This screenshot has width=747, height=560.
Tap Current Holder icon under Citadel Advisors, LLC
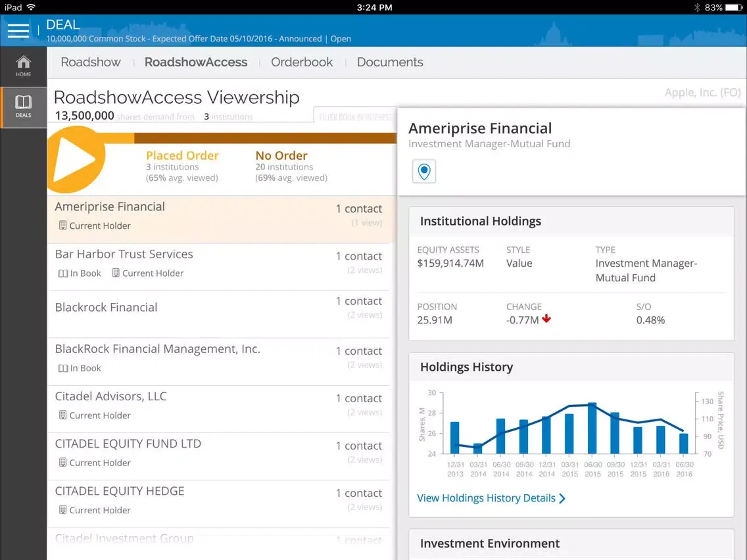(62, 415)
